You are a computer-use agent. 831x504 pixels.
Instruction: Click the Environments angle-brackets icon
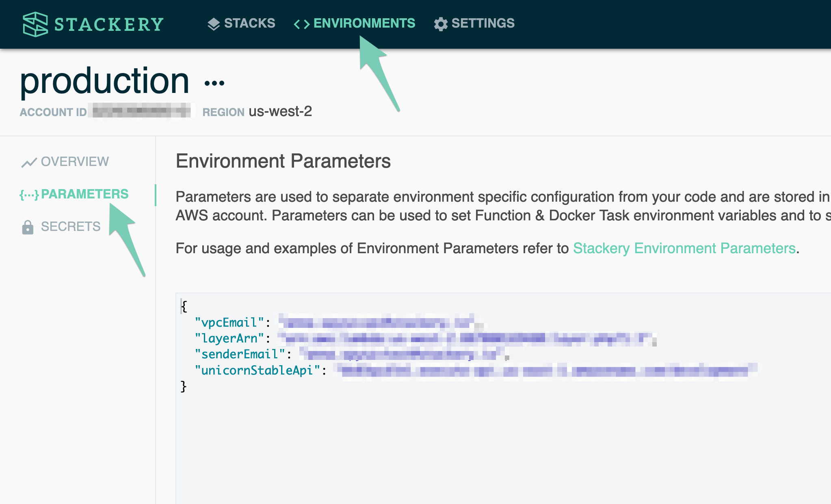point(301,24)
